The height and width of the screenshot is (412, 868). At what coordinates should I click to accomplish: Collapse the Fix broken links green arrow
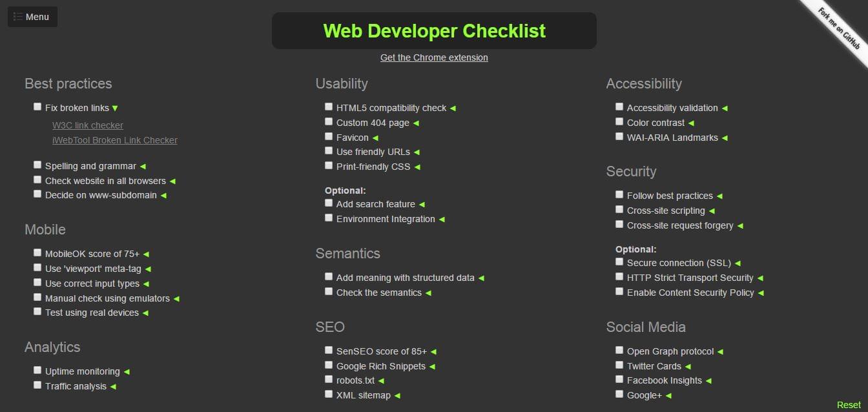pyautogui.click(x=115, y=108)
